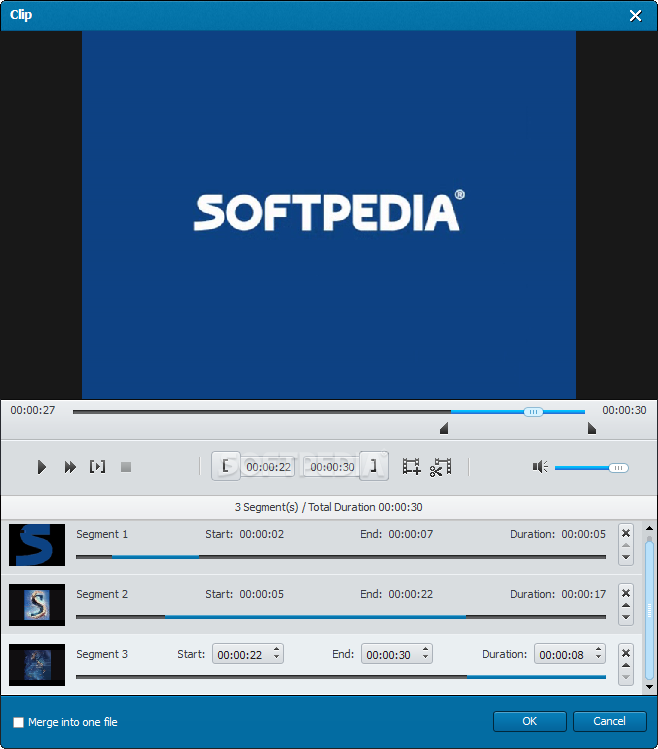
Task: Confirm clipping with OK button
Action: tap(529, 721)
